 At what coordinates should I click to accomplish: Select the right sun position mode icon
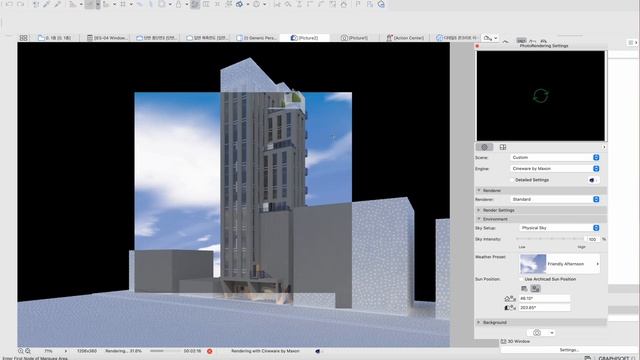pos(536,289)
